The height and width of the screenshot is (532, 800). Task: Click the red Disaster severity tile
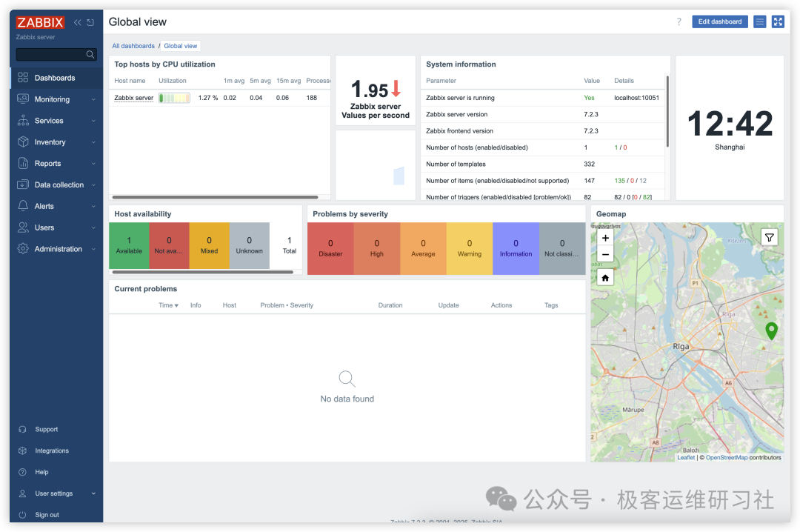tap(330, 249)
